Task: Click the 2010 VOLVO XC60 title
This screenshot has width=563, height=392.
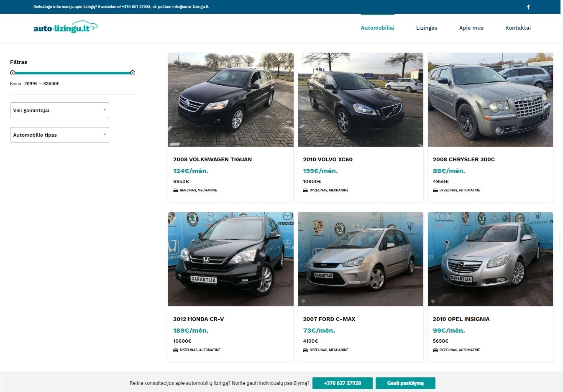Action: pyautogui.click(x=328, y=159)
